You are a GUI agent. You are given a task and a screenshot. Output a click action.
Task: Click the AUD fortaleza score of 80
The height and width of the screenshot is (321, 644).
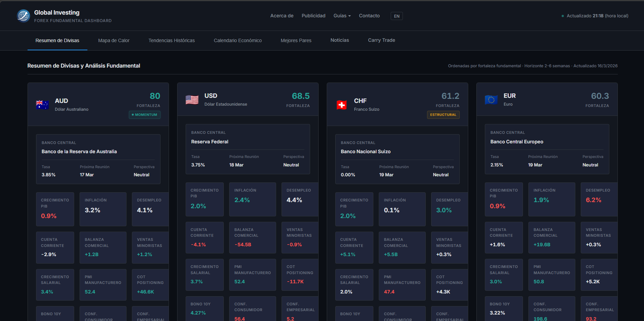point(155,96)
